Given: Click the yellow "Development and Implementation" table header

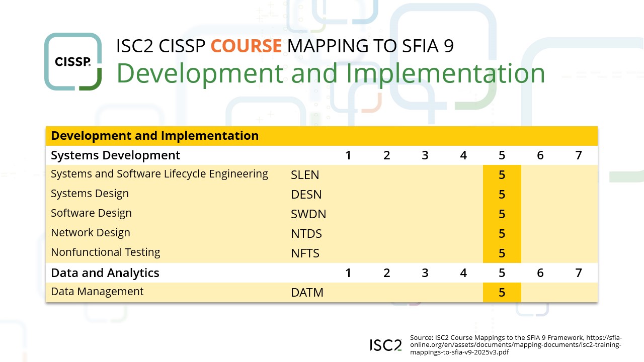Looking at the screenshot, I should 321,136.
